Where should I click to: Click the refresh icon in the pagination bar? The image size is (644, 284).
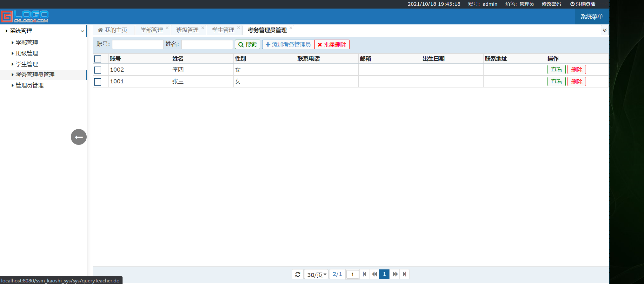298,274
